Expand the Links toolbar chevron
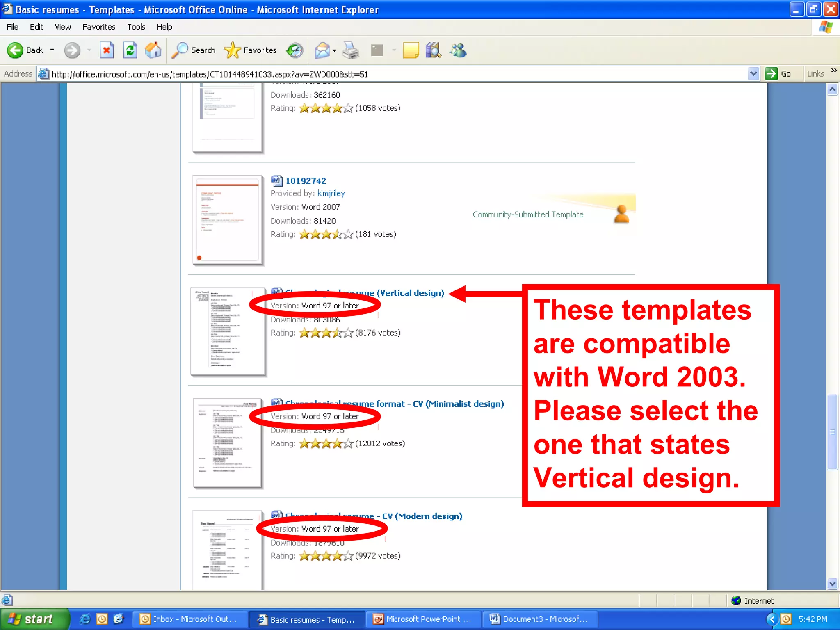This screenshot has height=630, width=840. pyautogui.click(x=833, y=71)
